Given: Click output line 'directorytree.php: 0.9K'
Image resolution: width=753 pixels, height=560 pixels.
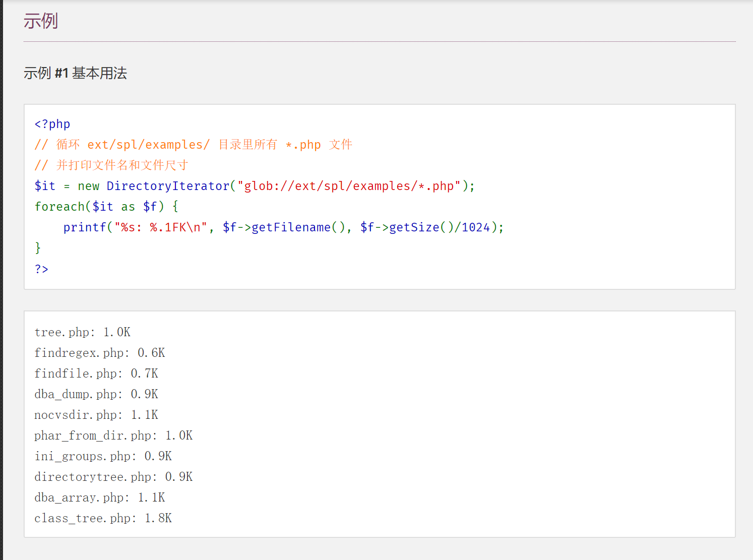Looking at the screenshot, I should [113, 477].
